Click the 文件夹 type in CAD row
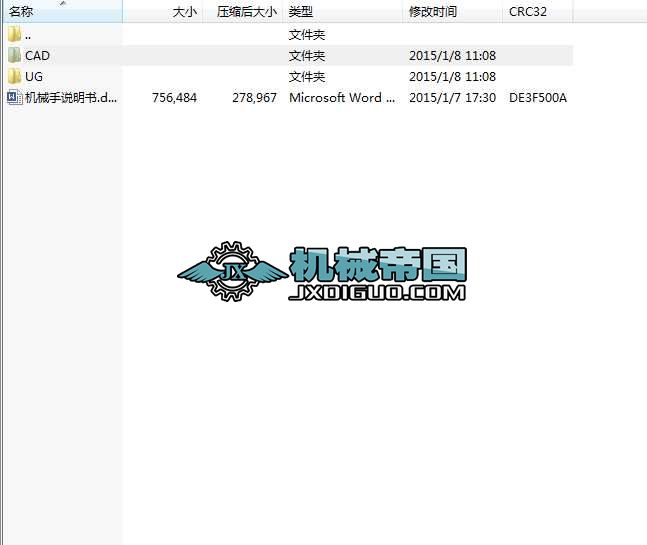This screenshot has height=545, width=647. (x=307, y=56)
